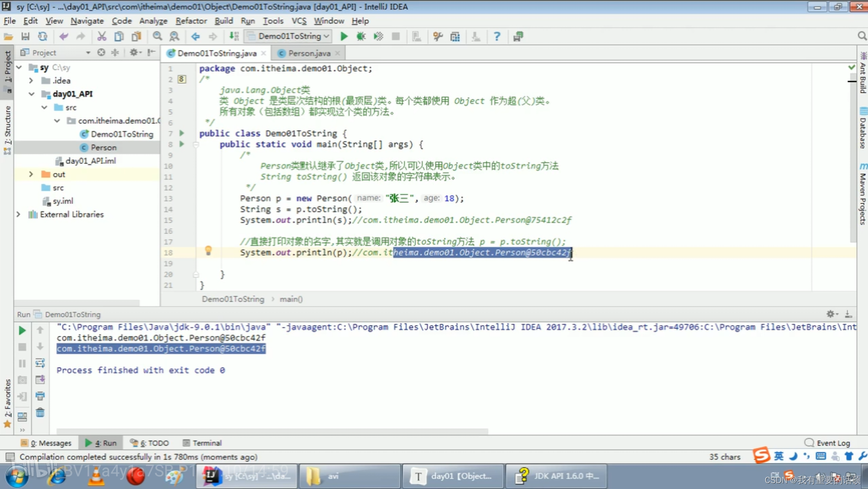Viewport: 868px width, 489px height.
Task: Click the navigate Back arrow
Action: point(195,37)
